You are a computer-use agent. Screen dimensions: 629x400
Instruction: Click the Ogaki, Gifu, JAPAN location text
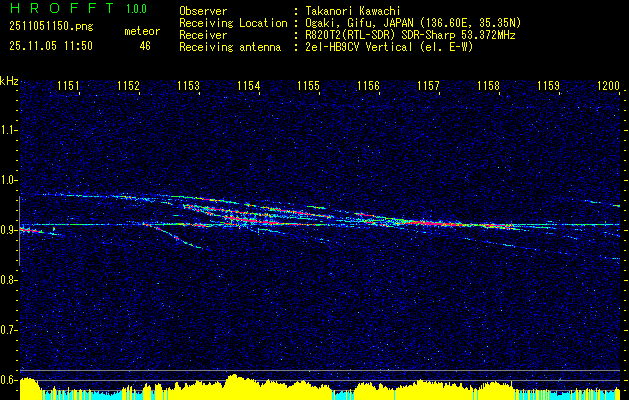click(x=413, y=23)
